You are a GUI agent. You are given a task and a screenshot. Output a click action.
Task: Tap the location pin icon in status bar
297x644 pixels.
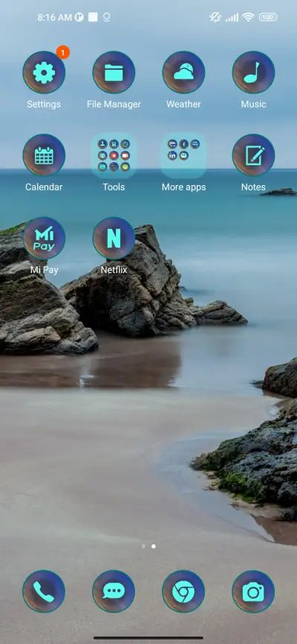(x=106, y=17)
